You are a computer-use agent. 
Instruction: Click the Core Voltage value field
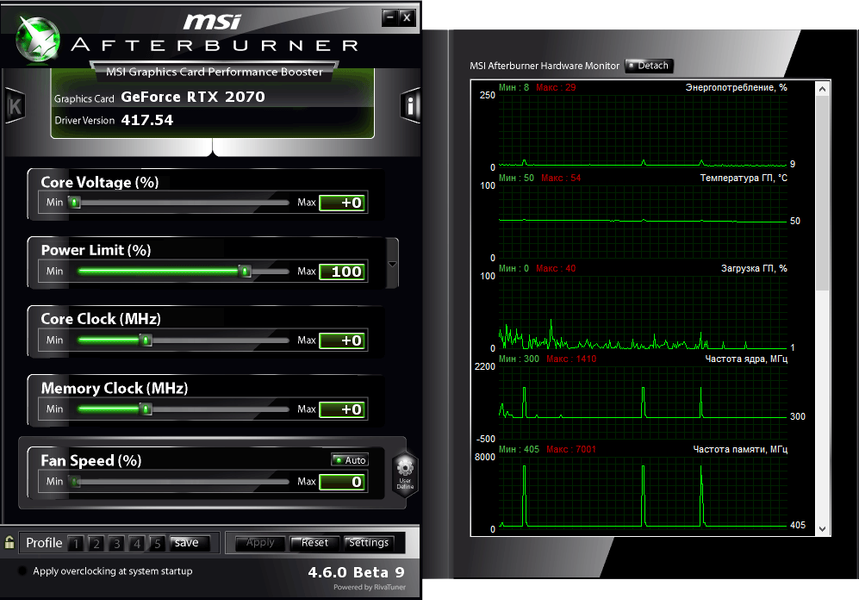click(343, 203)
